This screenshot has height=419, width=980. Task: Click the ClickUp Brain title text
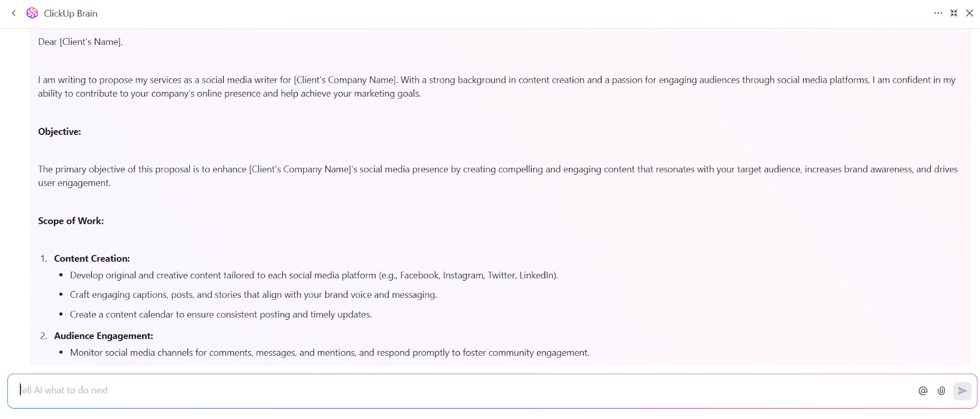70,13
